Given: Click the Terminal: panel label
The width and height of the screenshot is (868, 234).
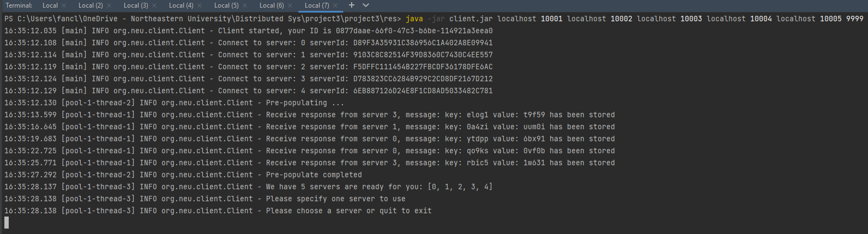Looking at the screenshot, I should tap(19, 5).
